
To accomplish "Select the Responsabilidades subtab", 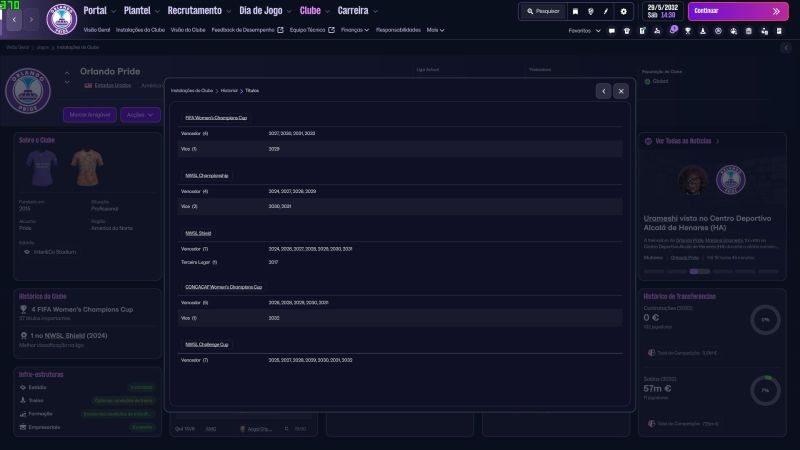I will (x=398, y=30).
